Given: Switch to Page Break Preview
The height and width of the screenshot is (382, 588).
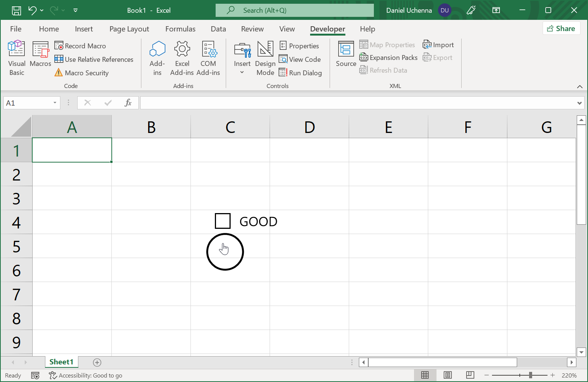Looking at the screenshot, I should pyautogui.click(x=470, y=375).
